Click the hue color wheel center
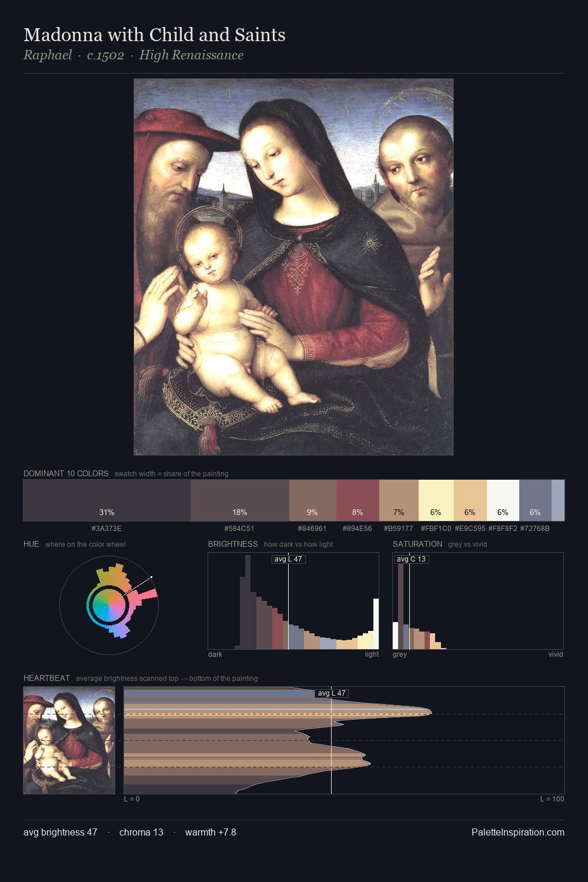588x882 pixels. [x=109, y=605]
